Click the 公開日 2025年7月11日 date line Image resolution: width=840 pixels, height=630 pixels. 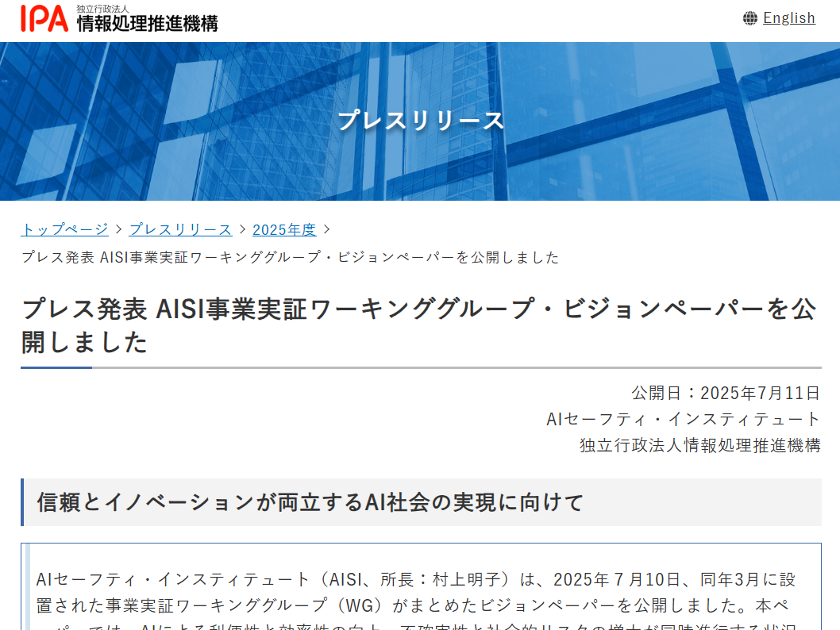click(725, 393)
